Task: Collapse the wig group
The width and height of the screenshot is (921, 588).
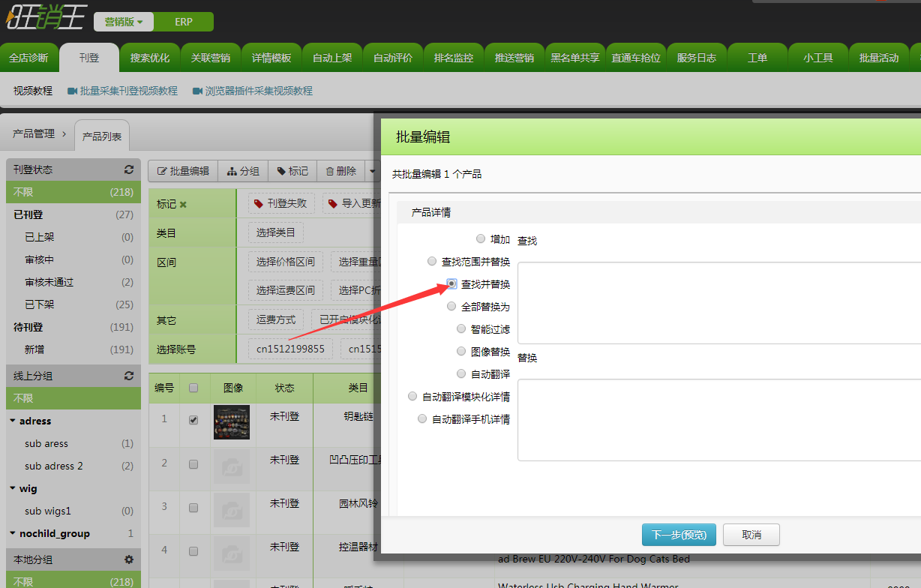Action: [x=13, y=488]
